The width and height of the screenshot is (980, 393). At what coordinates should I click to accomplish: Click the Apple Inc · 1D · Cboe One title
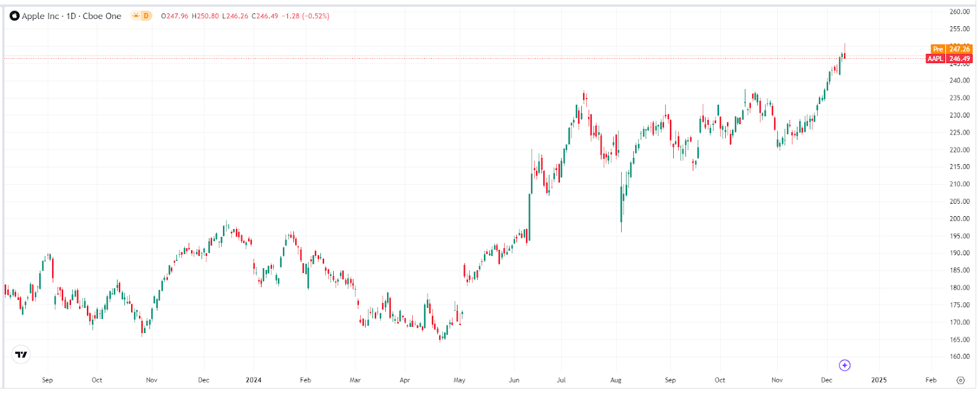72,16
